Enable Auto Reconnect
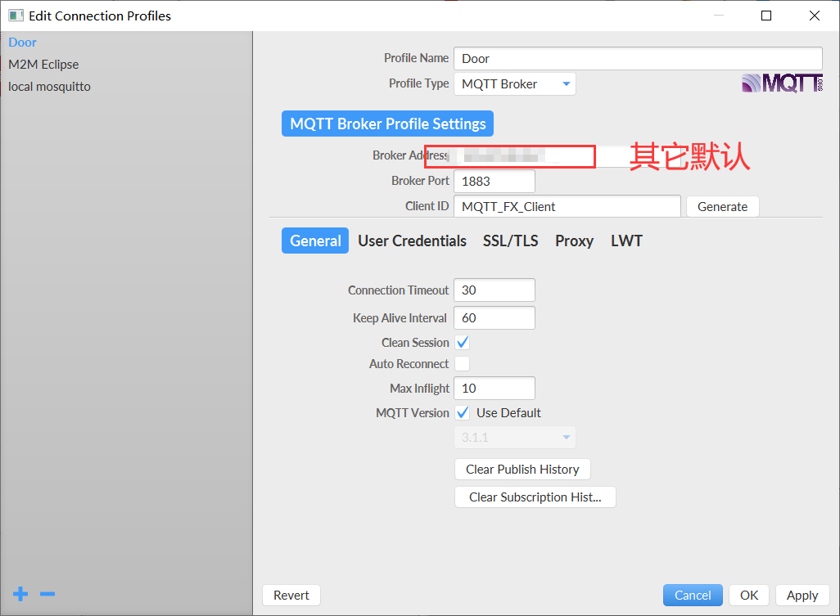Viewport: 840px width, 616px height. click(x=462, y=363)
